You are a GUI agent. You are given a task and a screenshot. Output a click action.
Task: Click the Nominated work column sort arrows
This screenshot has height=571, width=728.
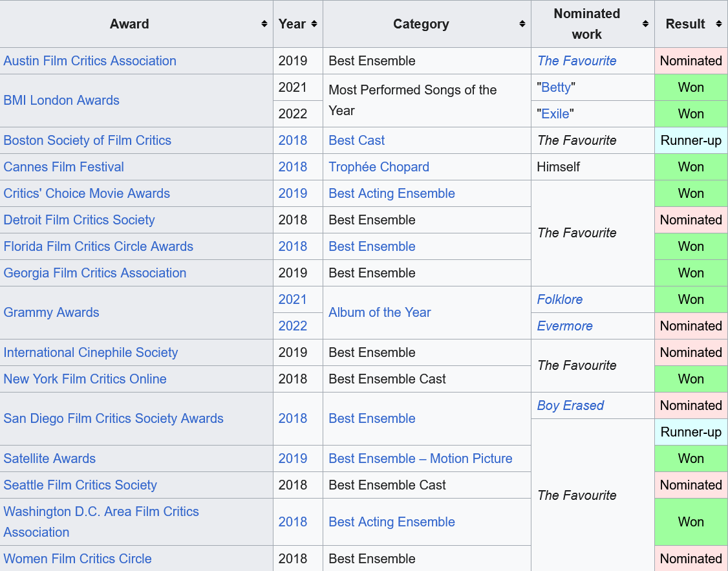point(645,24)
